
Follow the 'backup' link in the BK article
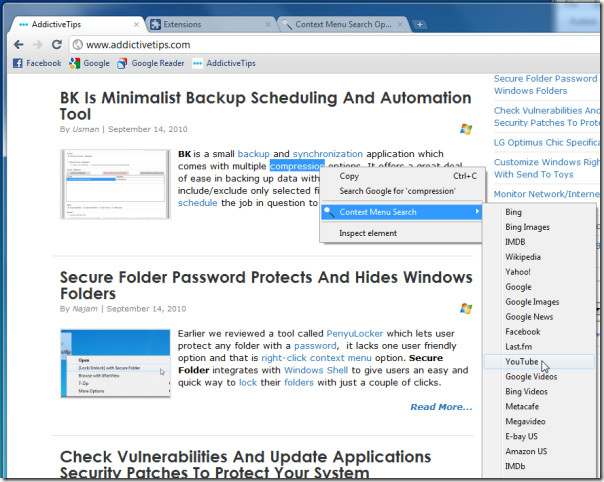[x=253, y=154]
